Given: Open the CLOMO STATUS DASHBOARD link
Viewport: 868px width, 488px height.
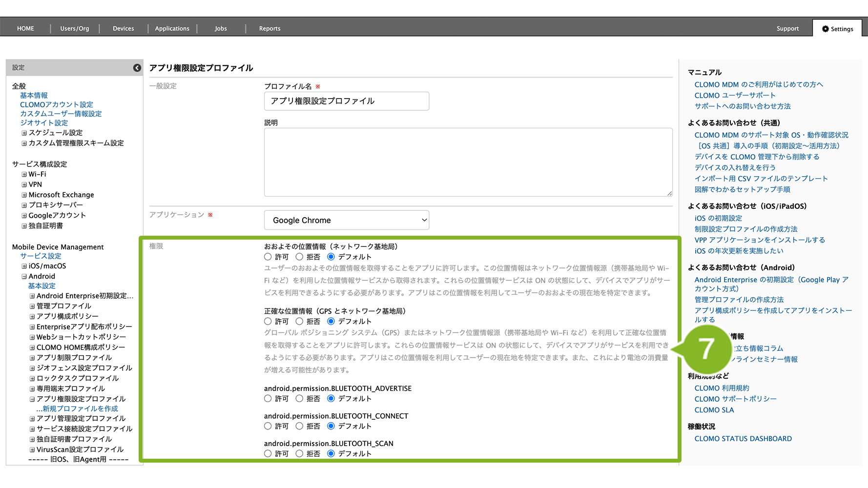Looking at the screenshot, I should (x=743, y=439).
